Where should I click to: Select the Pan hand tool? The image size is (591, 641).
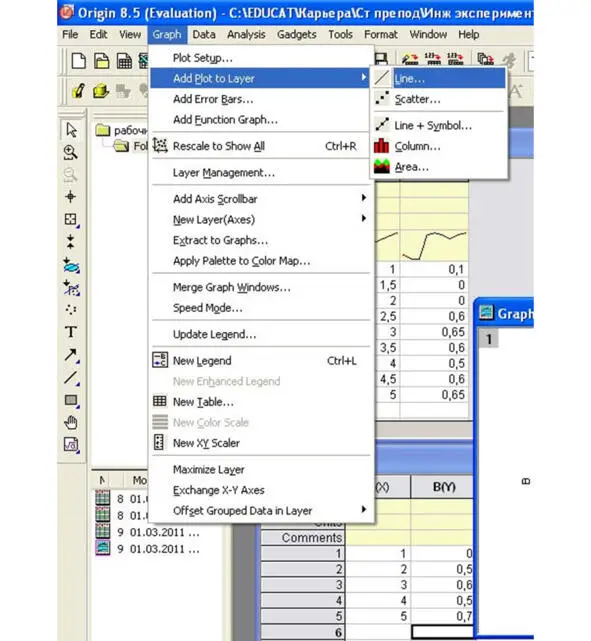(x=71, y=422)
